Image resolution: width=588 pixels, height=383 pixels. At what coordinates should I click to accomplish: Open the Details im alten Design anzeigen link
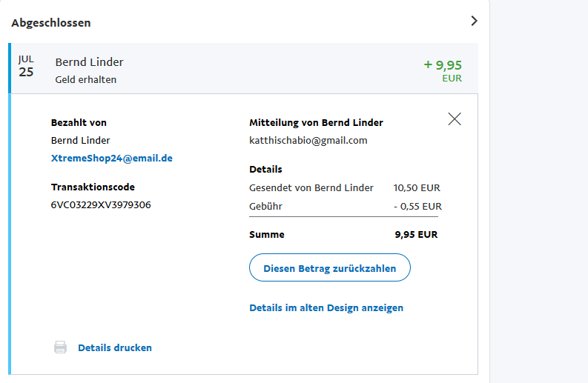[x=326, y=307]
